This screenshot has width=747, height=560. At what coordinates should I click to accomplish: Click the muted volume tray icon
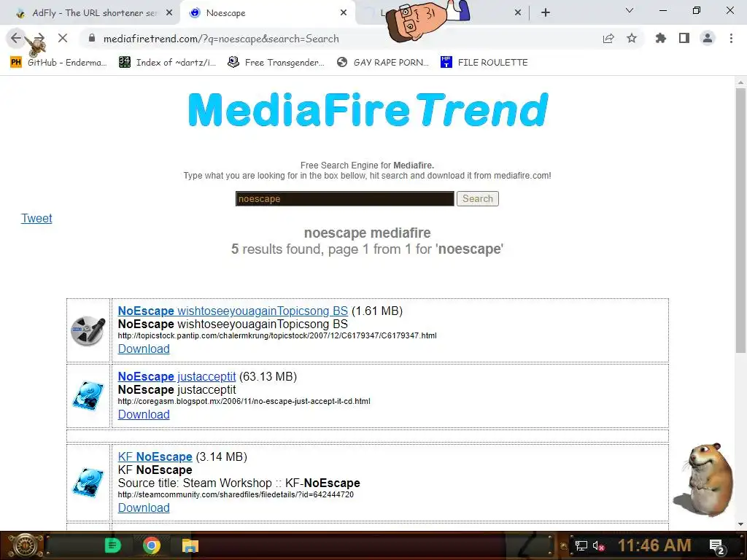[598, 545]
